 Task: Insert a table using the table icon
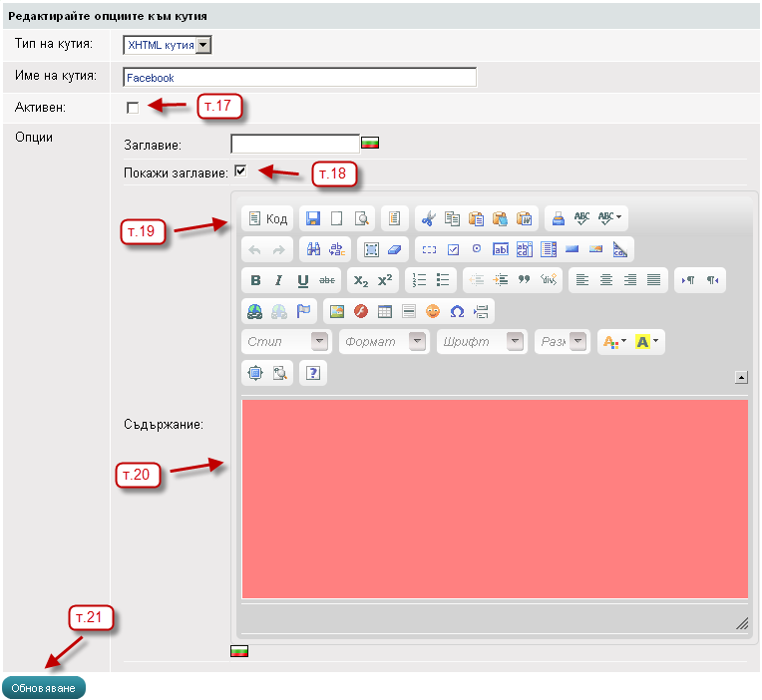[384, 311]
